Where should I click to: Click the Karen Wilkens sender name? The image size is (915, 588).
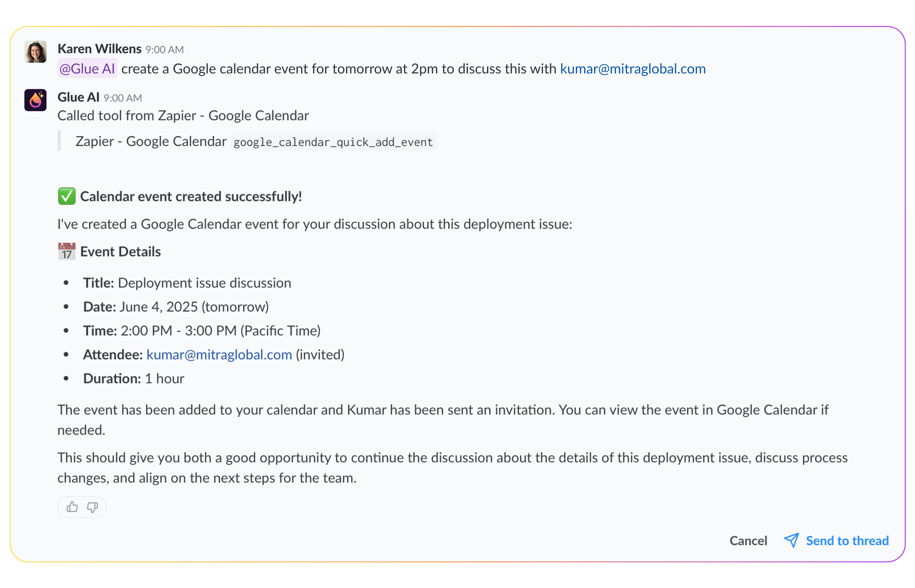(x=99, y=49)
